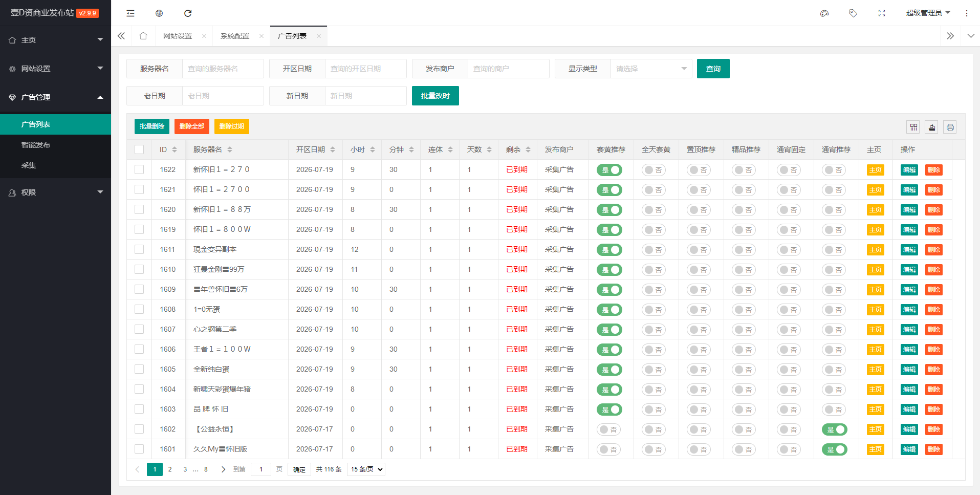Expand the 主页 sidebar menu
The height and width of the screenshot is (495, 980).
55,40
